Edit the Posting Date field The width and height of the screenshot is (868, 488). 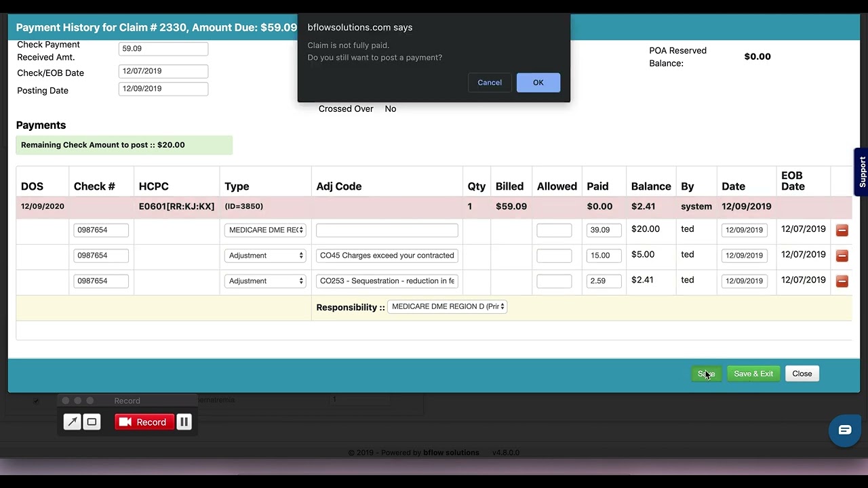[163, 88]
